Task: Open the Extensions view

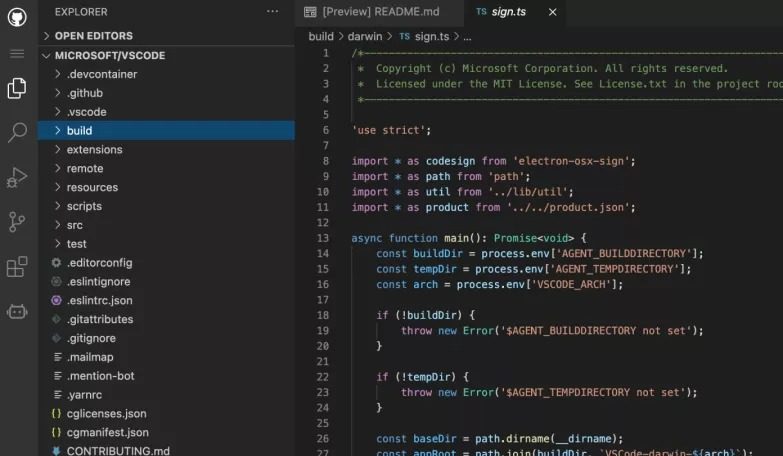Action: [17, 267]
